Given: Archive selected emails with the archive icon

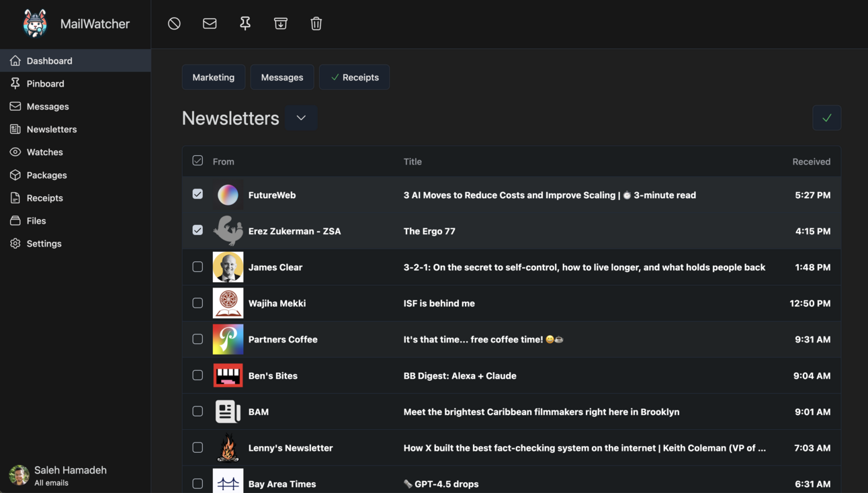Looking at the screenshot, I should [281, 24].
